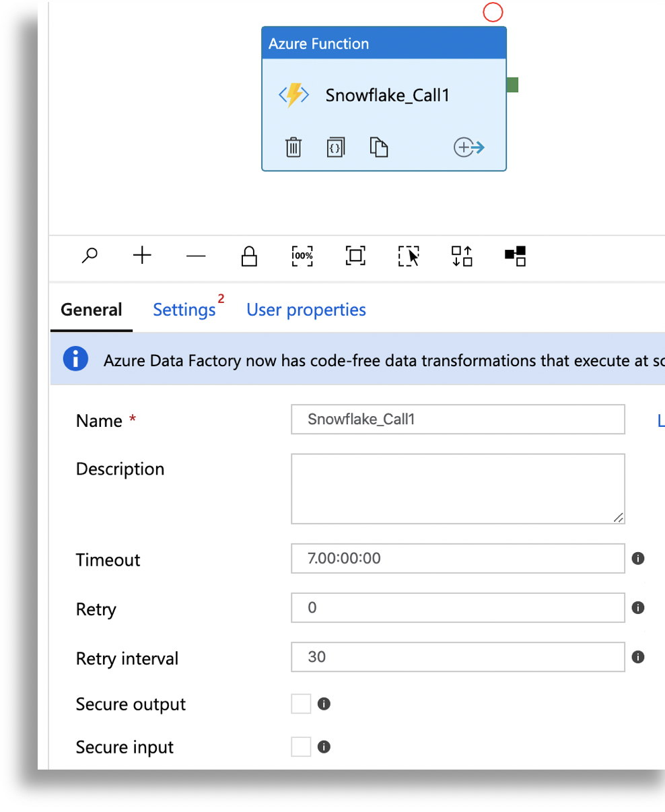Open the User properties tab

(306, 310)
